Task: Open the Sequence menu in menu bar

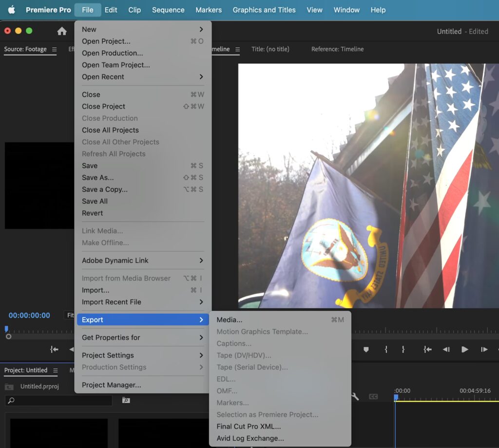Action: (x=168, y=10)
